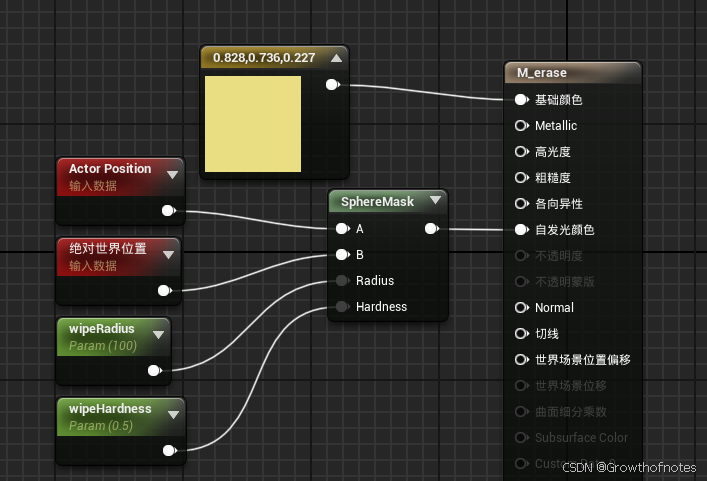Screen dimensions: 707x481
Task: Click the Param (0.5) value text
Action: pos(101,426)
